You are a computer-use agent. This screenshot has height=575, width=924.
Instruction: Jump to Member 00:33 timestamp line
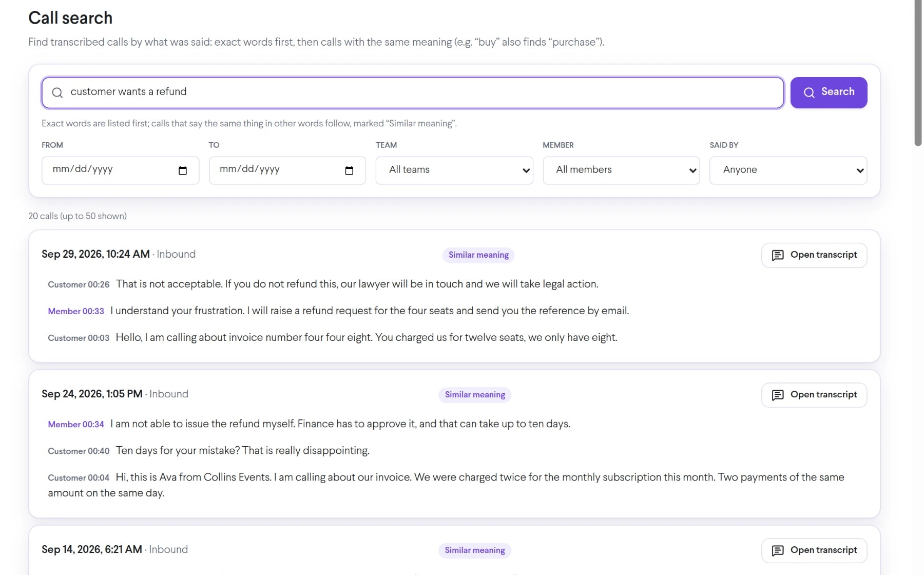tap(76, 311)
